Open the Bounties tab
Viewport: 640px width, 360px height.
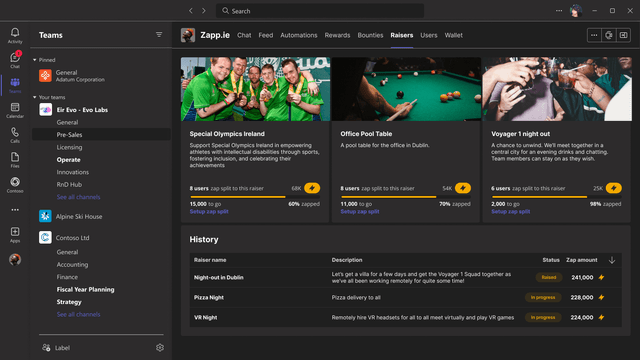pos(370,36)
